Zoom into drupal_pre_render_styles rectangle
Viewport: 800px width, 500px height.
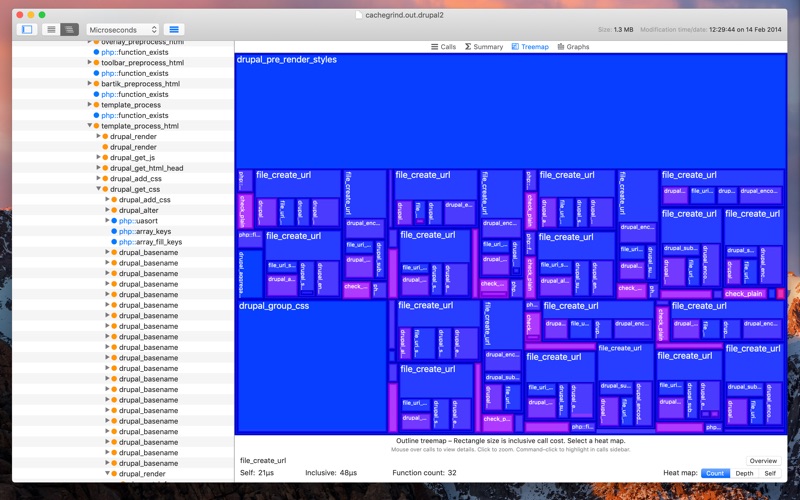point(510,111)
